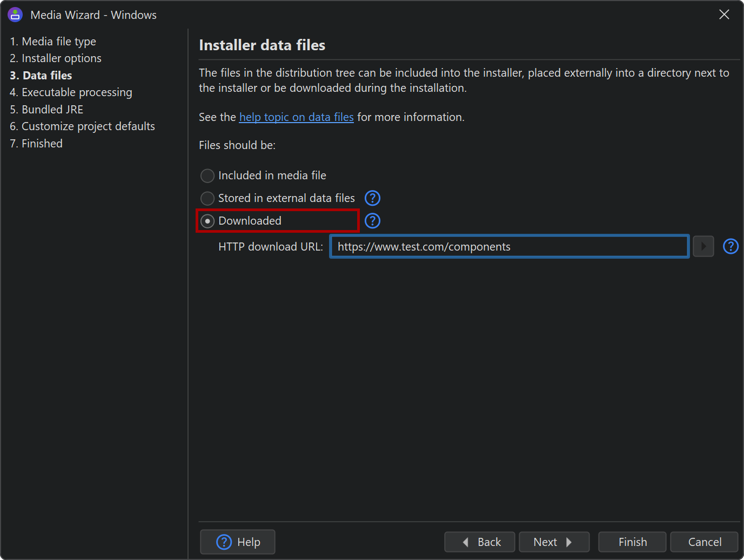The height and width of the screenshot is (560, 744).
Task: Close the Media Wizard dialog
Action: 724,15
